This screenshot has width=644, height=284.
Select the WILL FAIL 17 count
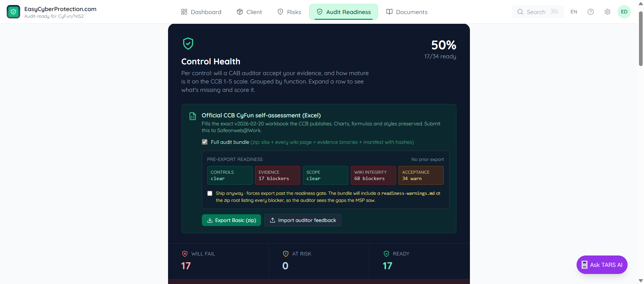(186, 266)
